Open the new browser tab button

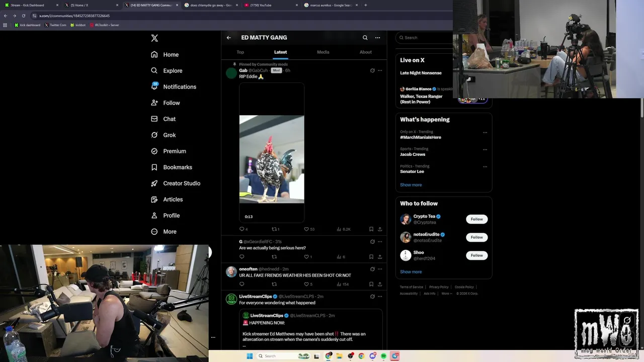pos(365,5)
